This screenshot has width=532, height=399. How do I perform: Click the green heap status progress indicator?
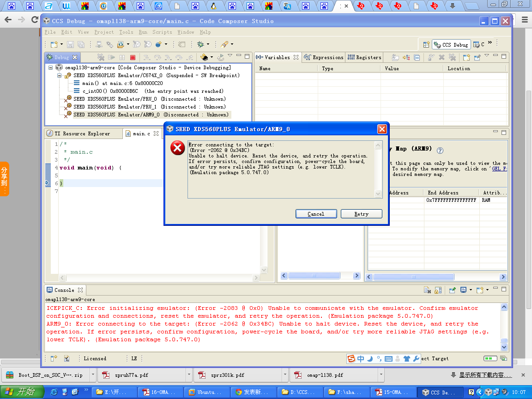click(x=490, y=358)
